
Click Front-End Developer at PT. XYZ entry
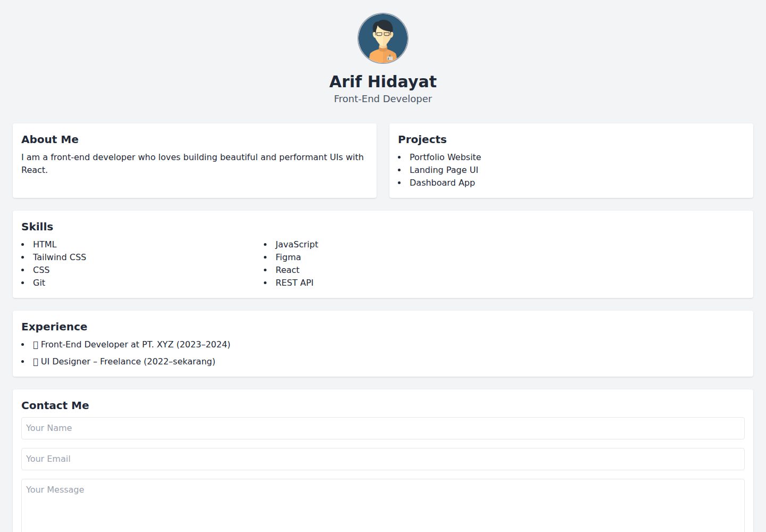pyautogui.click(x=131, y=344)
